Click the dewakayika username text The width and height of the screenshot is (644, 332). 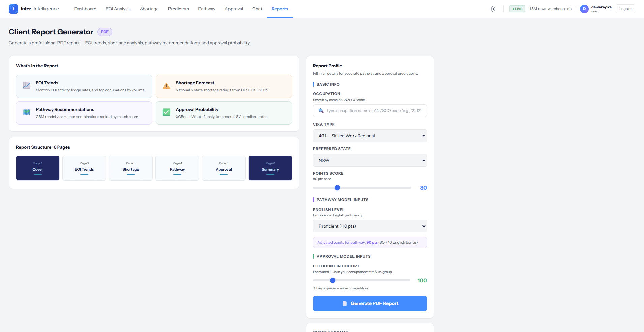(601, 7)
